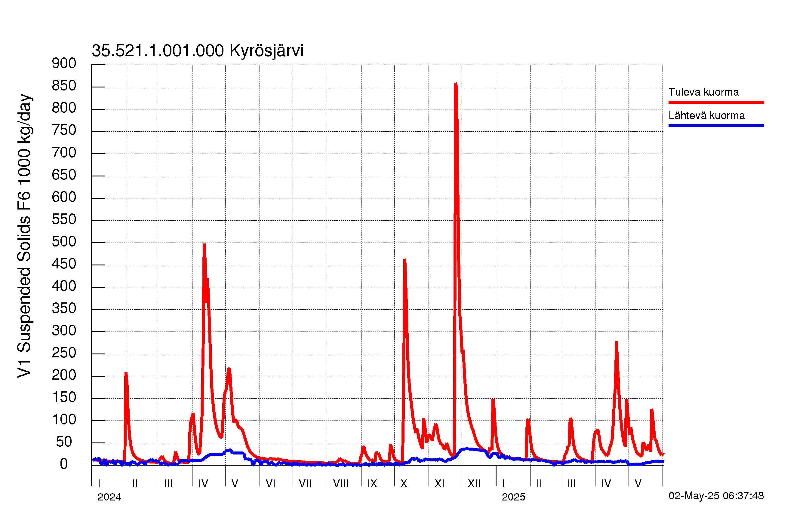The width and height of the screenshot is (812, 511).
Task: Click the y-axis tick label '350'
Action: [x=64, y=308]
